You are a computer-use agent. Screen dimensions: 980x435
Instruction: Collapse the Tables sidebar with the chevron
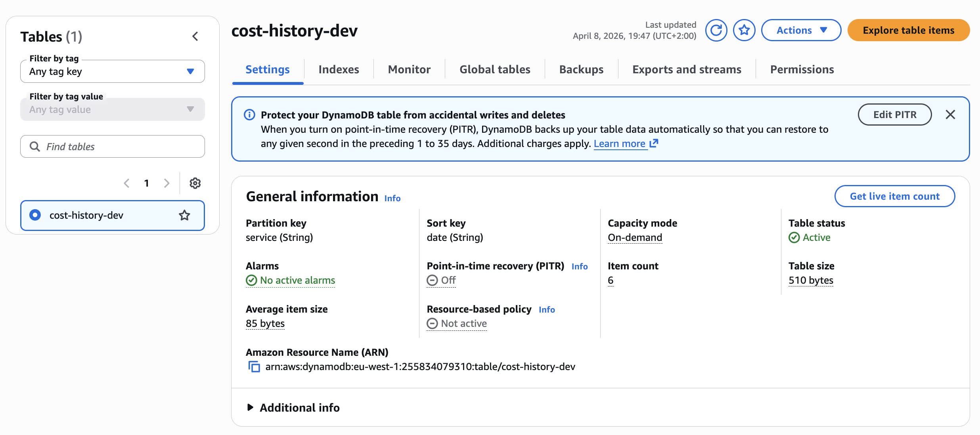click(x=195, y=36)
